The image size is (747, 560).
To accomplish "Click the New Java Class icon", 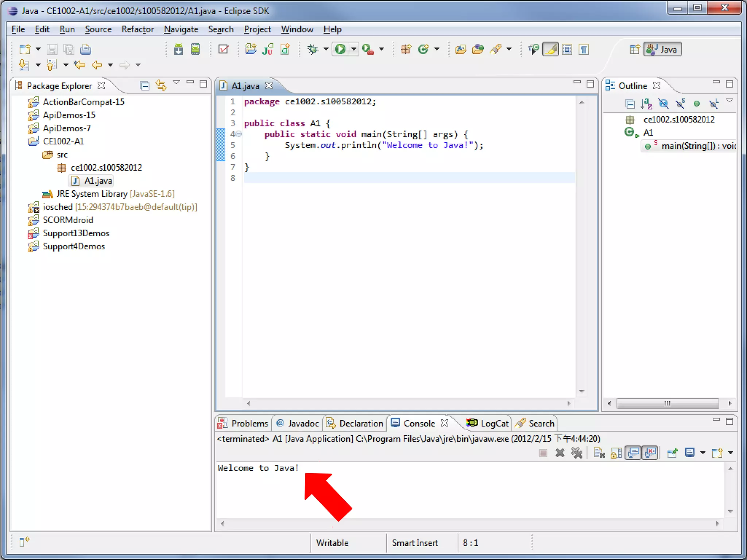I will pyautogui.click(x=423, y=49).
